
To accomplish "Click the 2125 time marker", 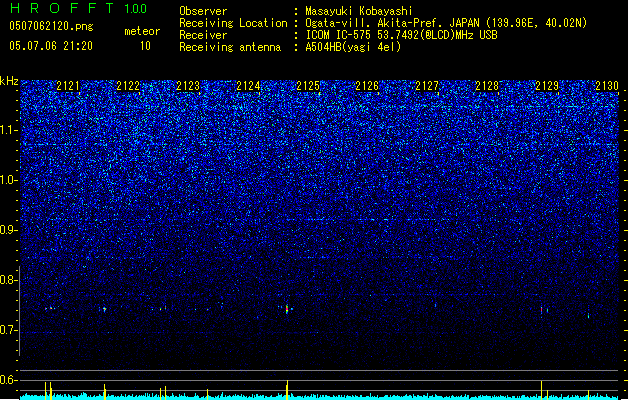I will point(308,86).
